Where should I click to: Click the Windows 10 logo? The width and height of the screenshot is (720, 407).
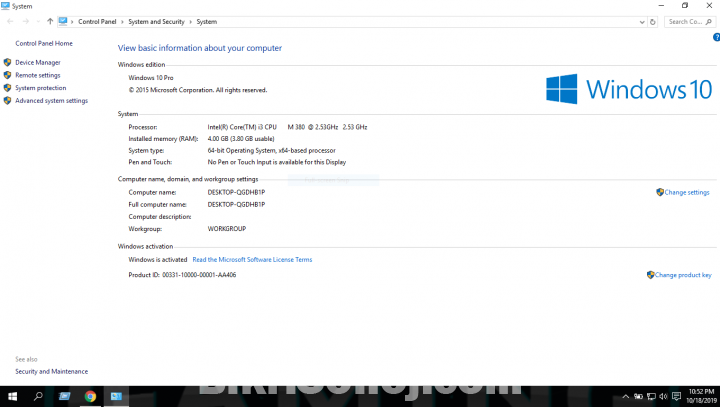629,89
